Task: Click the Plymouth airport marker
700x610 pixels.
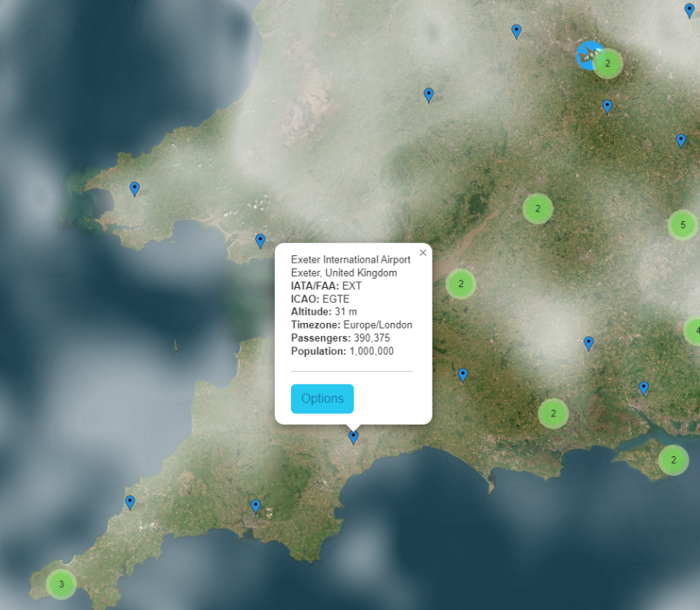Action: point(256,507)
